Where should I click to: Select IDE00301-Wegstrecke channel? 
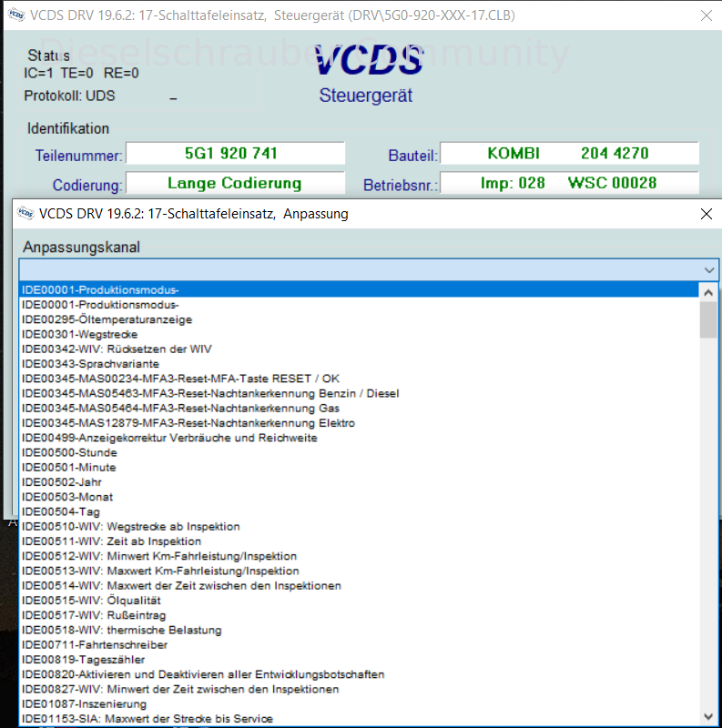[359, 334]
